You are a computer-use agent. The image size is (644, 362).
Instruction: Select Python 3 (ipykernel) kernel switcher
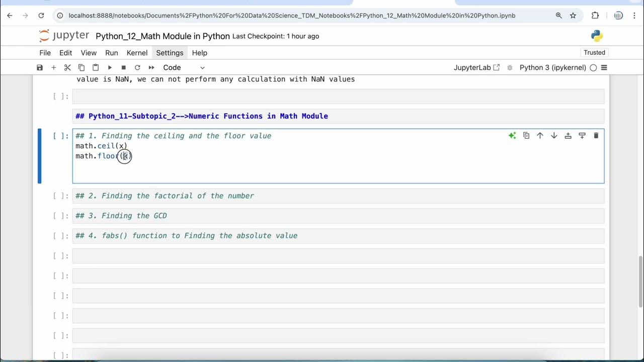552,67
